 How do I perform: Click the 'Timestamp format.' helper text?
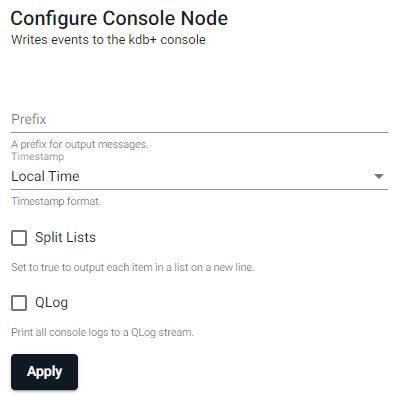click(56, 201)
